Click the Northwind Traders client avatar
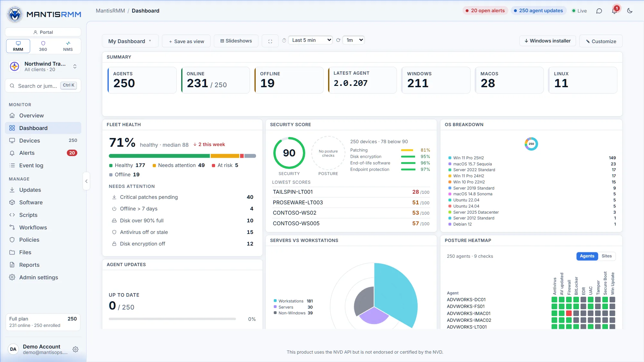 click(x=14, y=66)
